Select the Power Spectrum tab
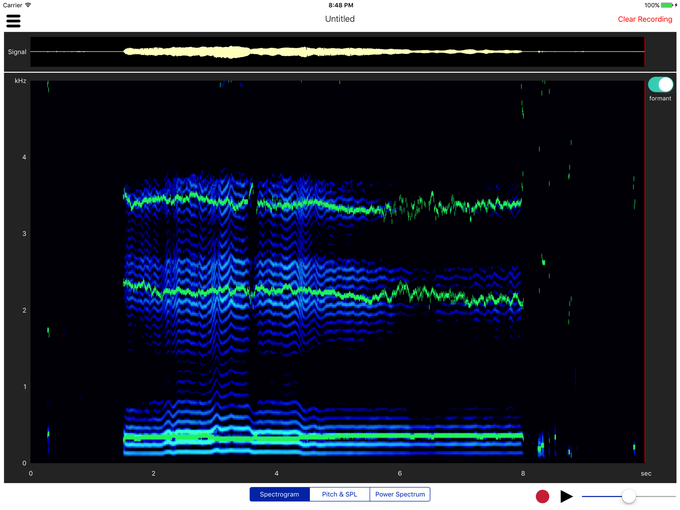680x510 pixels. click(400, 494)
